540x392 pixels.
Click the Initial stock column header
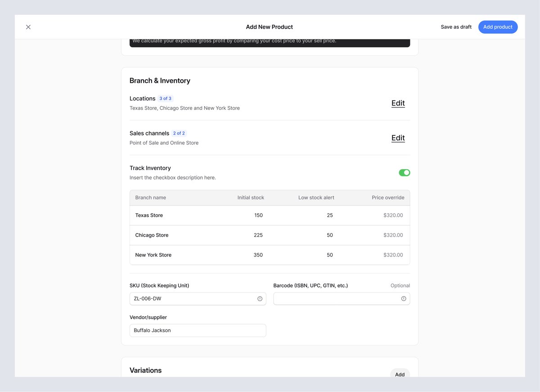pos(251,198)
